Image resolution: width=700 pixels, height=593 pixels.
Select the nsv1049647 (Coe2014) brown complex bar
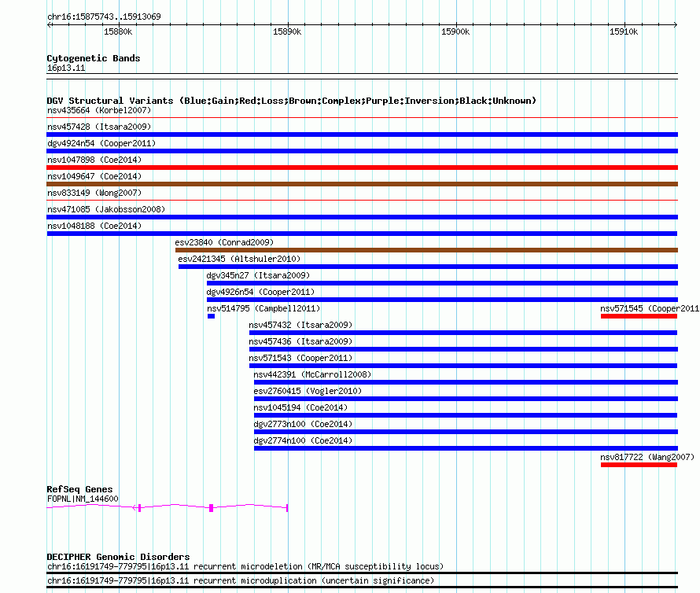362,184
